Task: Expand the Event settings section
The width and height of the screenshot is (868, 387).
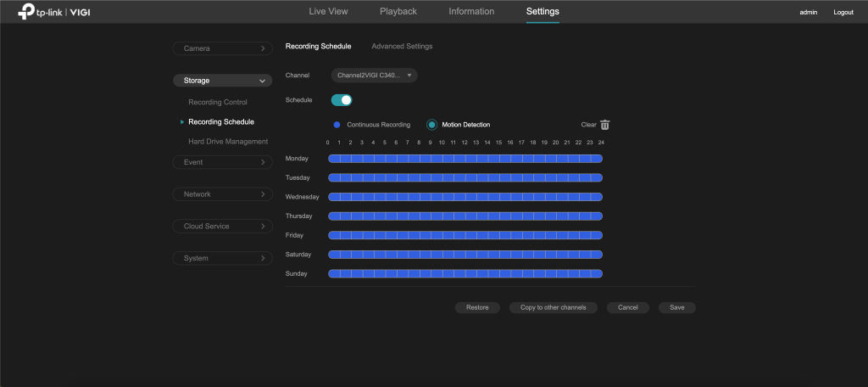Action: pos(223,162)
